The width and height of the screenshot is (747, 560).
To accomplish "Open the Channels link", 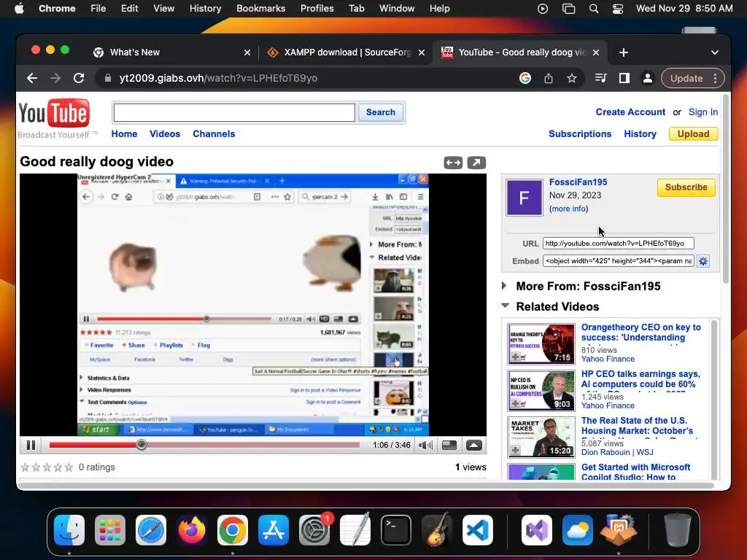I will pos(214,134).
